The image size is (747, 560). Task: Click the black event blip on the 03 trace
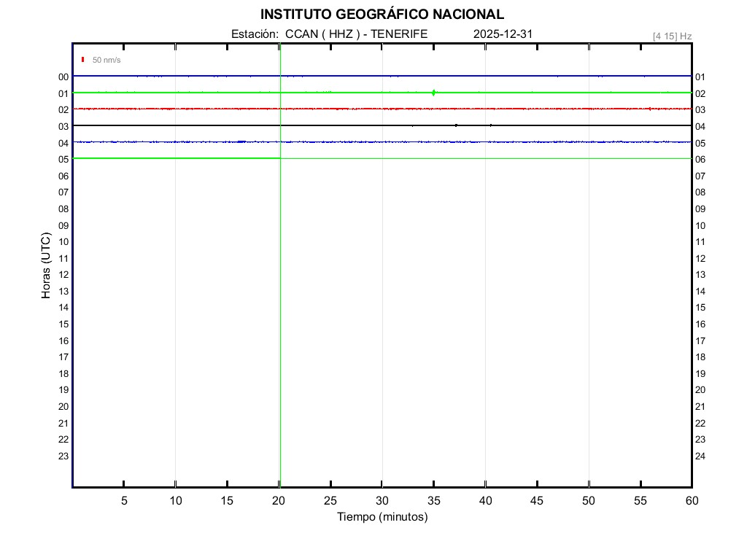[x=456, y=125]
